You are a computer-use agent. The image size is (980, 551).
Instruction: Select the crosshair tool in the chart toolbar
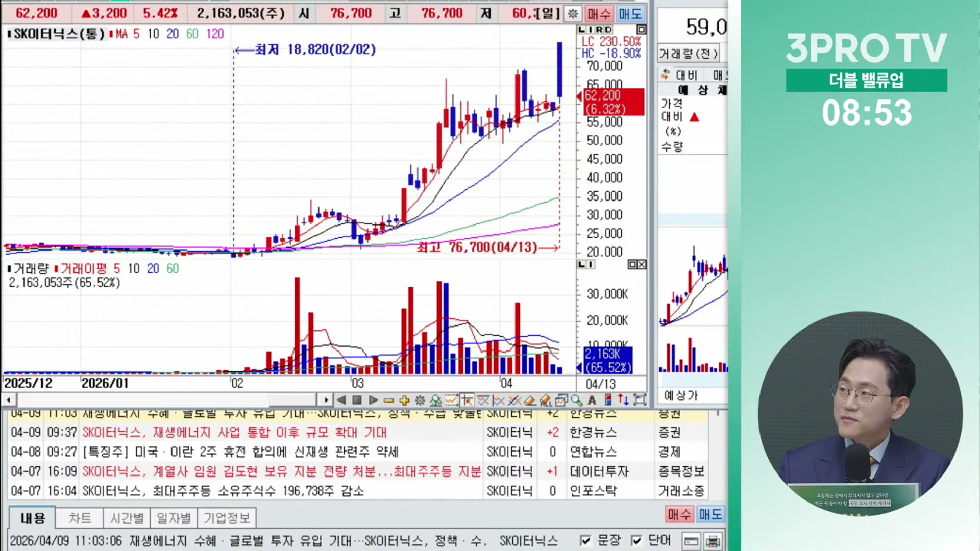tap(468, 401)
